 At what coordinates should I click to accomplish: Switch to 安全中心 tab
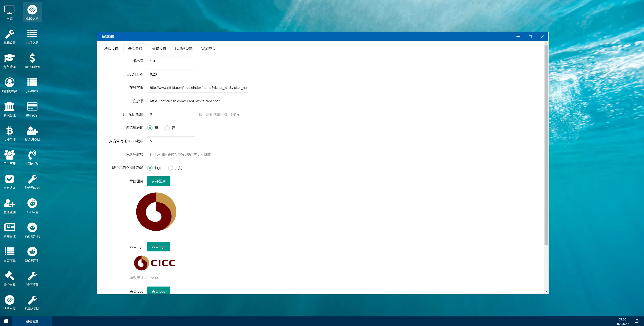click(x=208, y=48)
